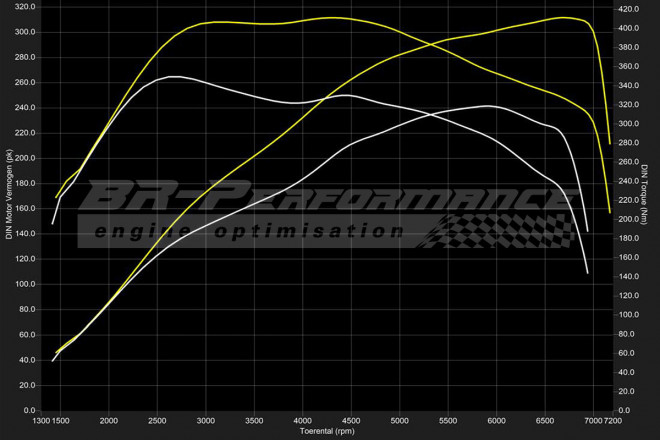Click the 4000 rpm tick label
Screen dimensions: 660x440
pyautogui.click(x=303, y=420)
